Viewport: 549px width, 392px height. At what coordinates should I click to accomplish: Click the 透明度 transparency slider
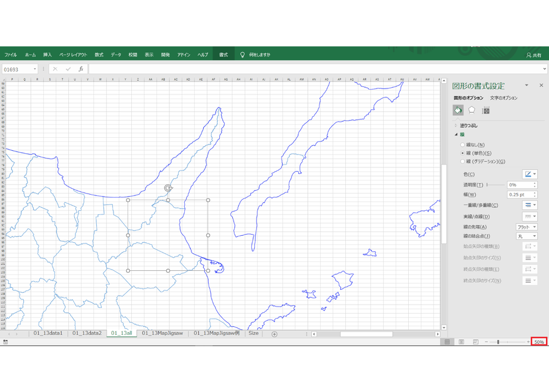point(496,185)
